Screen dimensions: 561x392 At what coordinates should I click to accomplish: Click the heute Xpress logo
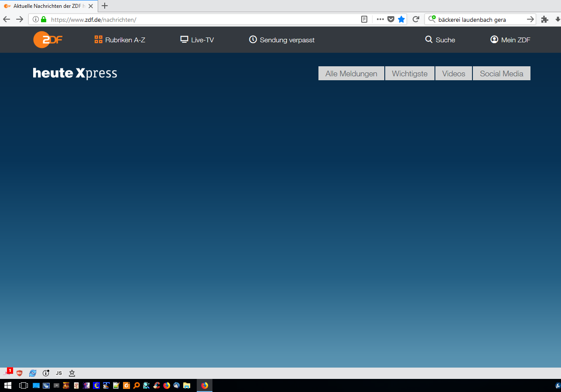pos(75,73)
